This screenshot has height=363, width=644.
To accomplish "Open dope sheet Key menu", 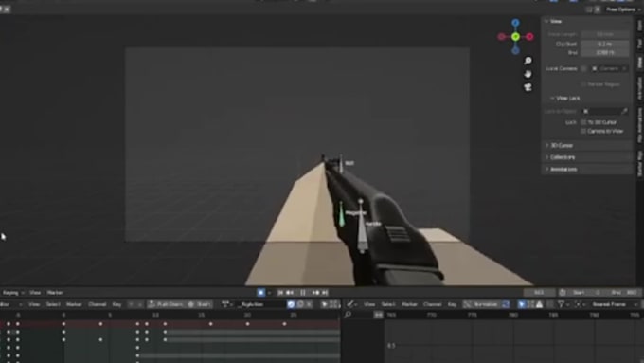I will (116, 304).
